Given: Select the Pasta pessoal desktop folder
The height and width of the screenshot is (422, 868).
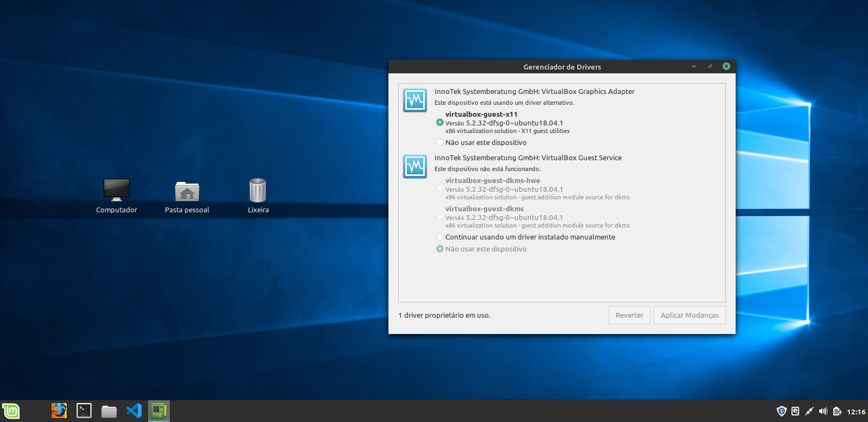Looking at the screenshot, I should pyautogui.click(x=187, y=197).
